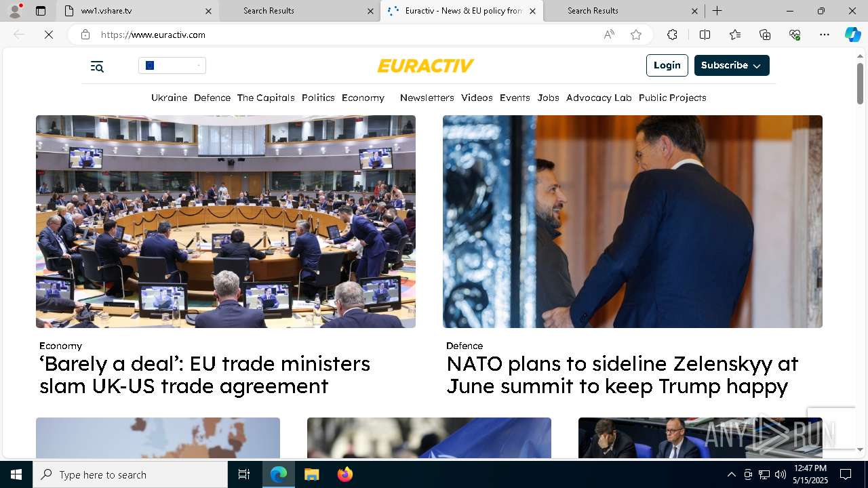Screen dimensions: 868x488
Task: Close the ww1.vshare.tv tab
Action: coord(208,11)
